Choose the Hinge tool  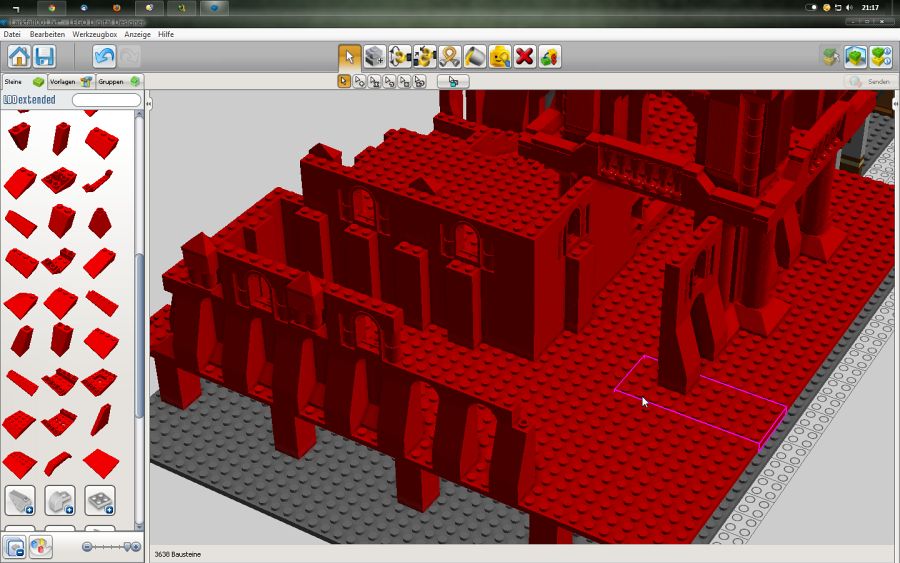click(400, 56)
